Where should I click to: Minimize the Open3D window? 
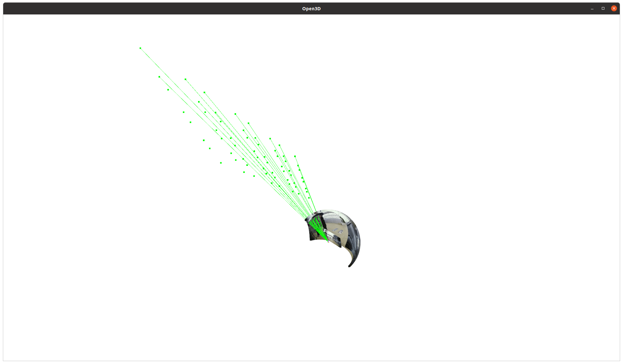click(592, 8)
